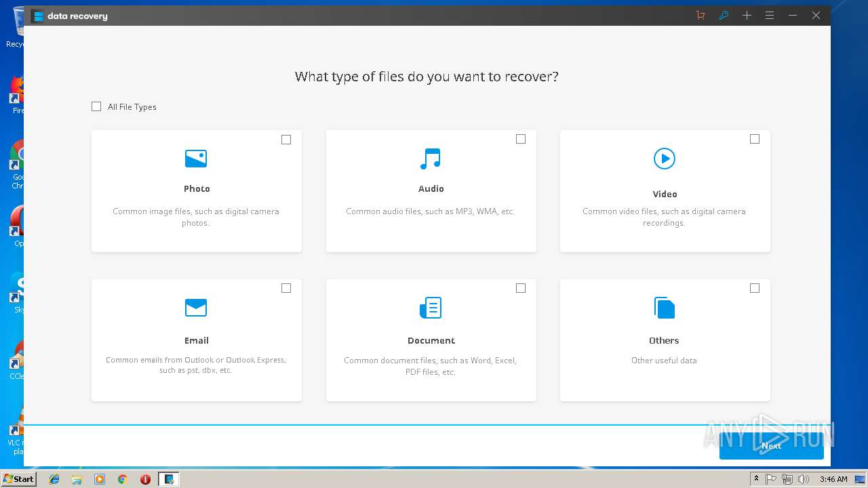Check the Video card checkbox
This screenshot has width=868, height=488.
coord(755,139)
